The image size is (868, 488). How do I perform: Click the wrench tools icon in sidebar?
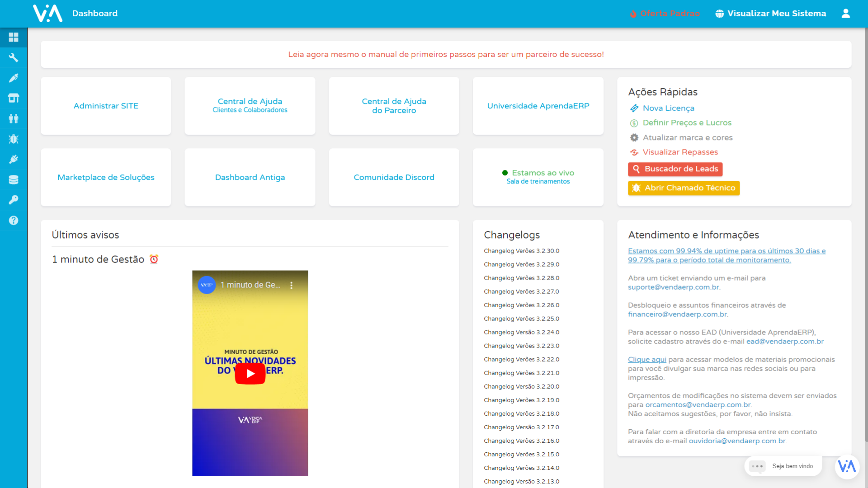point(14,57)
